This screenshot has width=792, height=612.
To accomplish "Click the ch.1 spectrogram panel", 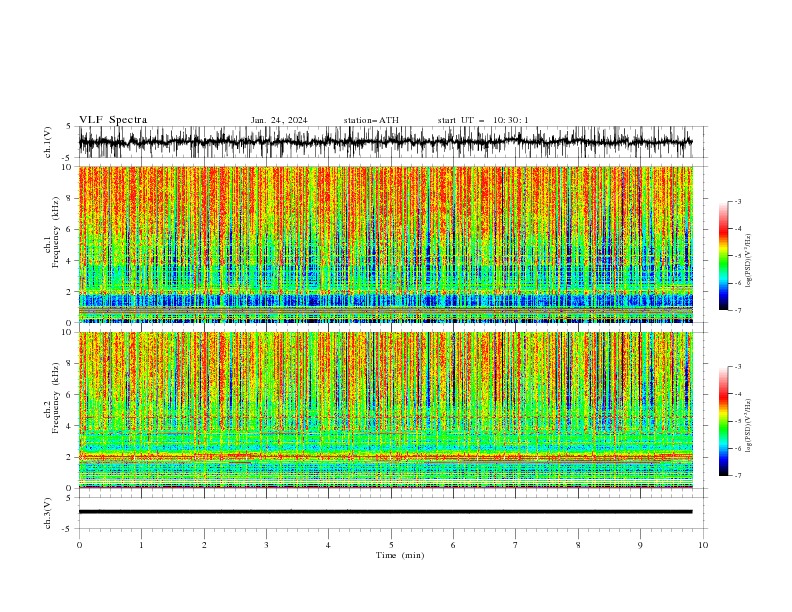I will coord(386,244).
